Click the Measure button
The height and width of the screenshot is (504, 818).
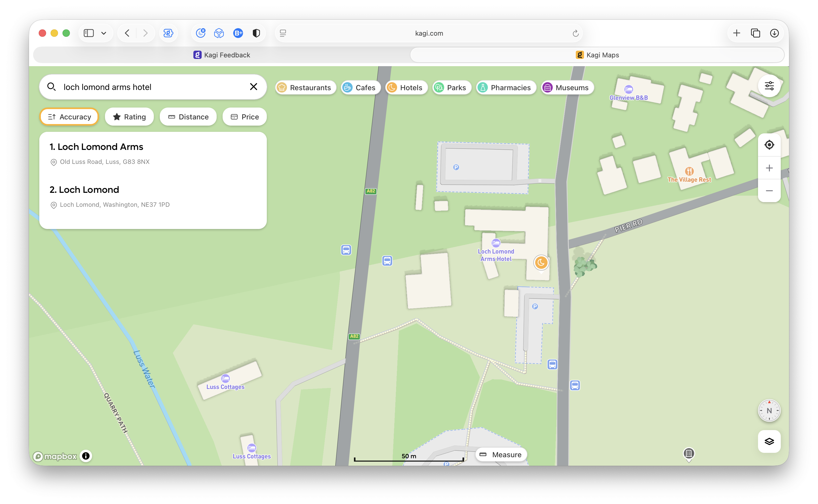[x=500, y=454]
